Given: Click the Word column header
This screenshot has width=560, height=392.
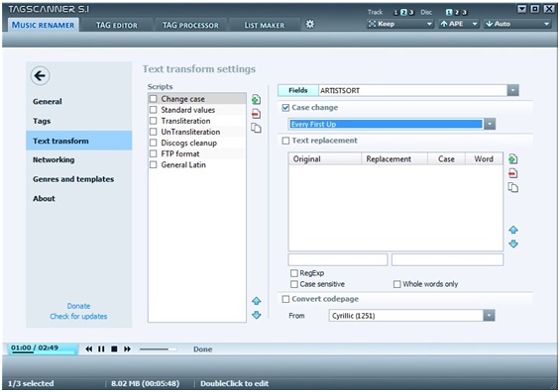Looking at the screenshot, I should click(484, 159).
